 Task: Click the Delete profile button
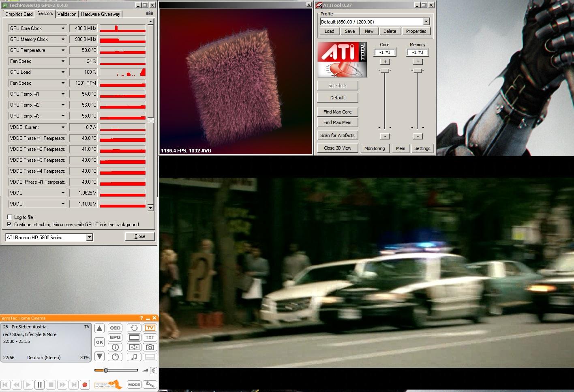390,31
